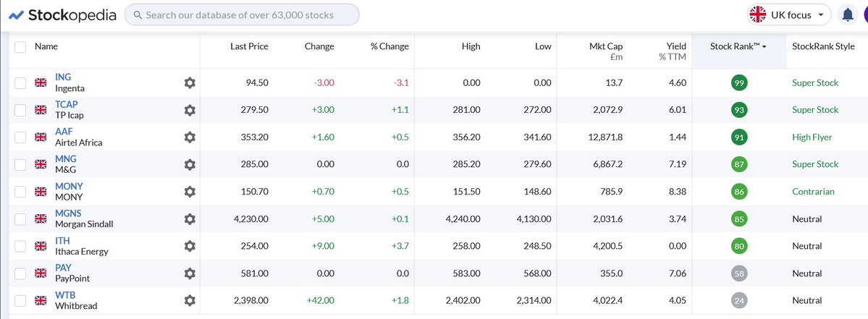Open settings gear for Ithaca Energy row
Image resolution: width=868 pixels, height=319 pixels.
coord(190,246)
